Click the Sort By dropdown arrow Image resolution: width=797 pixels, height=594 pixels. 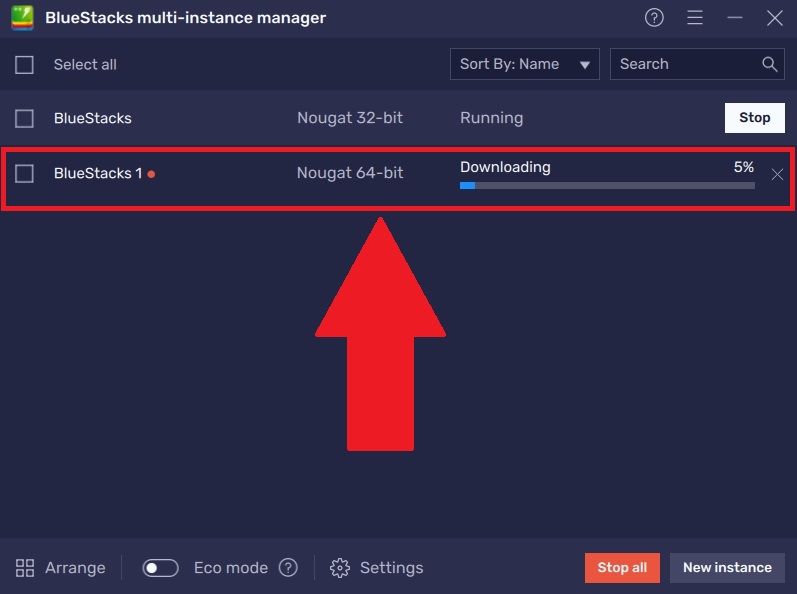tap(585, 65)
